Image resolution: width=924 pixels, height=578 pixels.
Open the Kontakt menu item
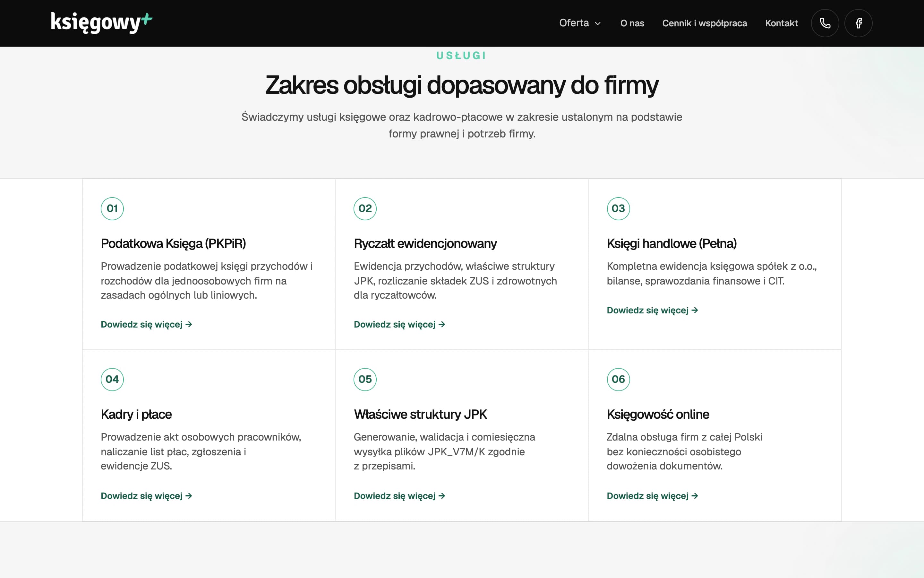(781, 23)
